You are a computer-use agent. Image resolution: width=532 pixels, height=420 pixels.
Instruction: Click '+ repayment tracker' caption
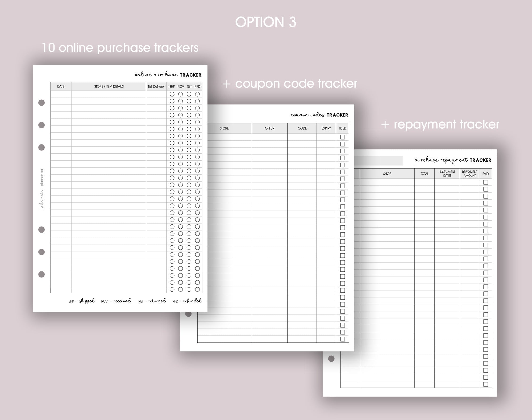[x=440, y=124]
